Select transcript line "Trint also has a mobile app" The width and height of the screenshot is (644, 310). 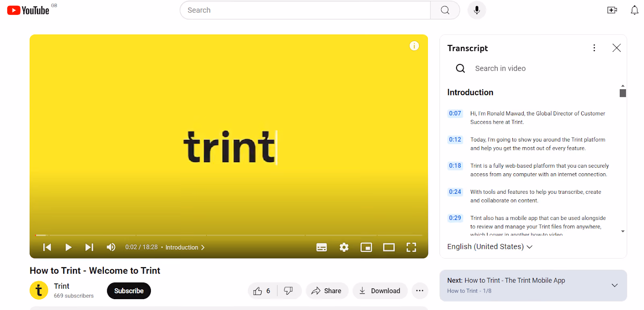(538, 226)
